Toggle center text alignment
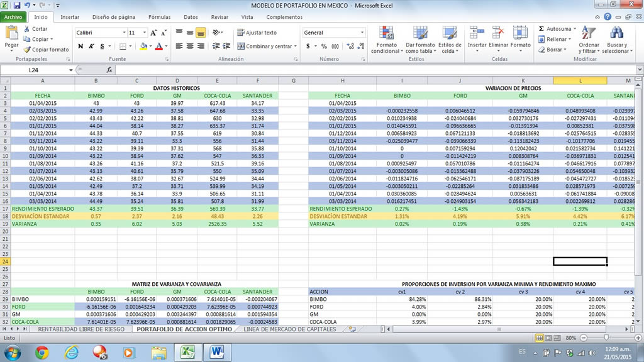 point(190,47)
